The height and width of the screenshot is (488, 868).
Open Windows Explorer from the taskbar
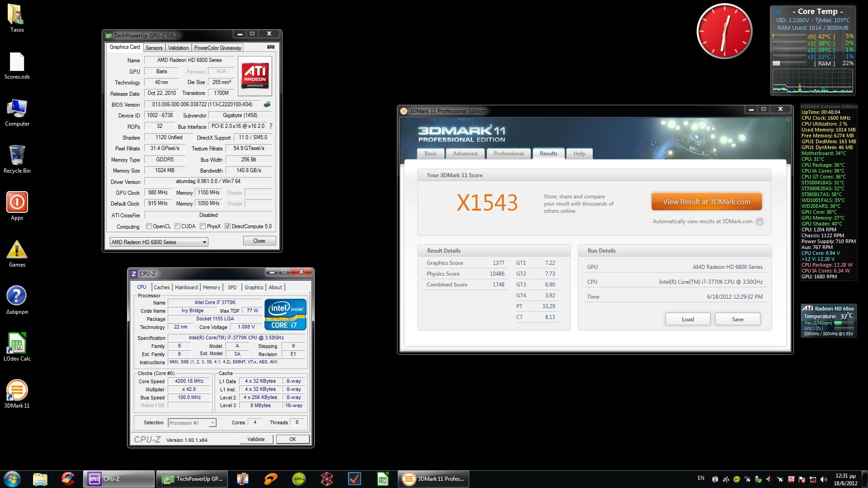[x=40, y=479]
